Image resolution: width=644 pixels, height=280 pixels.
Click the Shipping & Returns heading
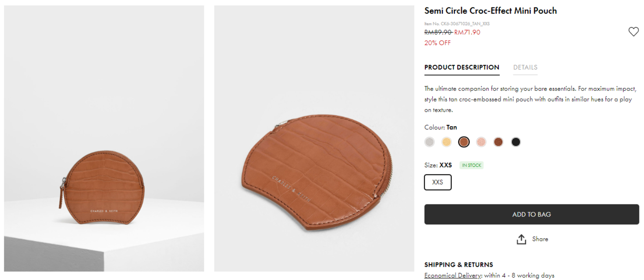458,265
